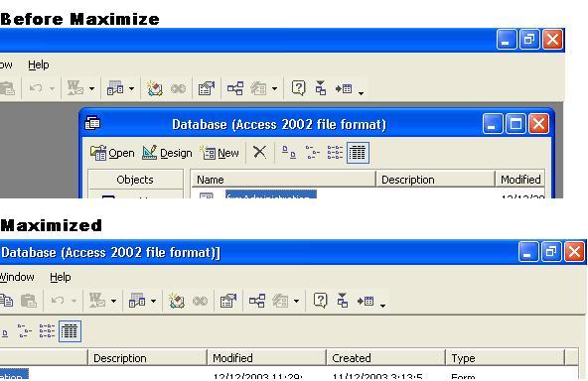The image size is (588, 381).
Task: Click Script Editor icon in Before Maximize toolbar
Action: tap(178, 88)
